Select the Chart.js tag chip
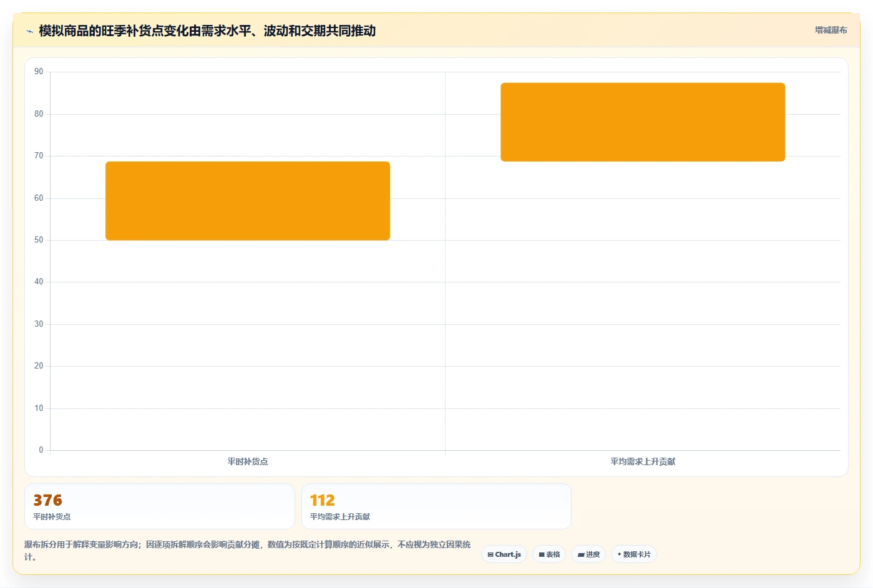The height and width of the screenshot is (588, 873). 504,554
